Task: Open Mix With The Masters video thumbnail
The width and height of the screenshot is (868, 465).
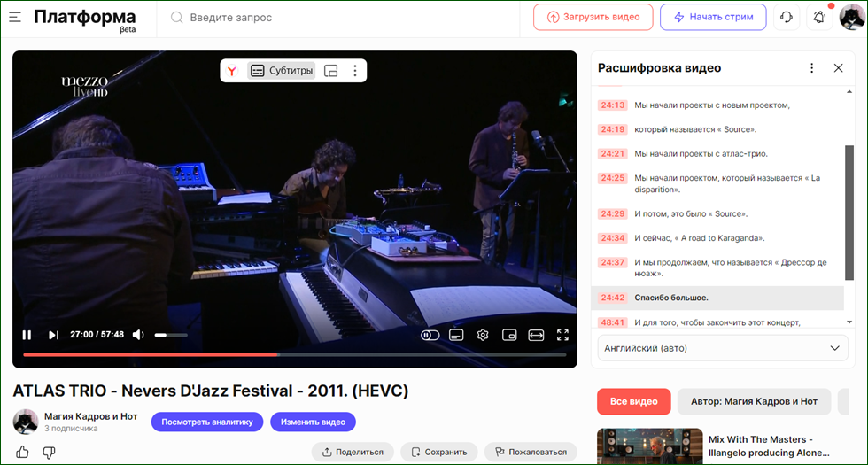Action: (x=650, y=446)
